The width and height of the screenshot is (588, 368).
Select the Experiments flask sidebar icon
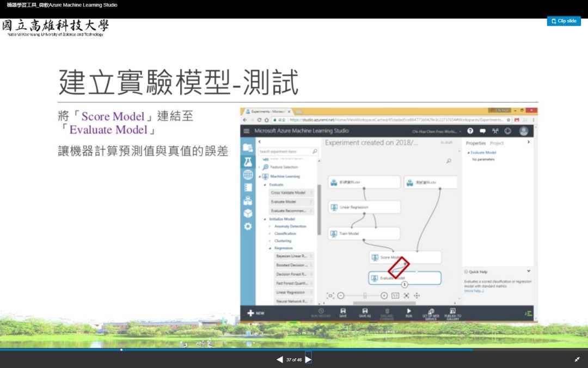click(248, 162)
